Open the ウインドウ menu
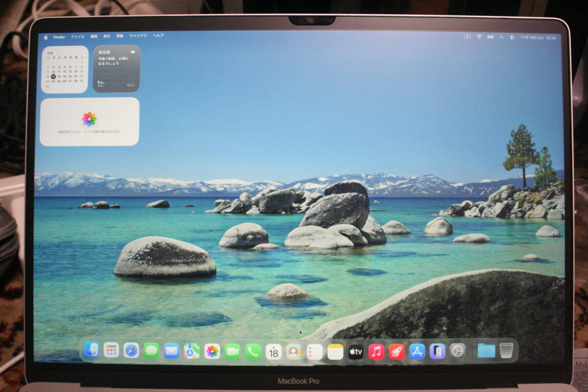 click(138, 36)
